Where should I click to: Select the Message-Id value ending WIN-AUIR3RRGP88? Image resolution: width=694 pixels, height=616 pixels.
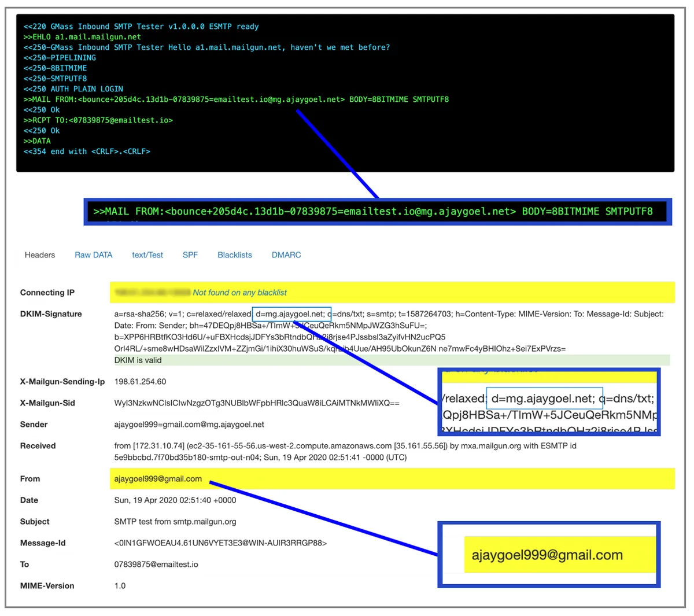coord(220,543)
